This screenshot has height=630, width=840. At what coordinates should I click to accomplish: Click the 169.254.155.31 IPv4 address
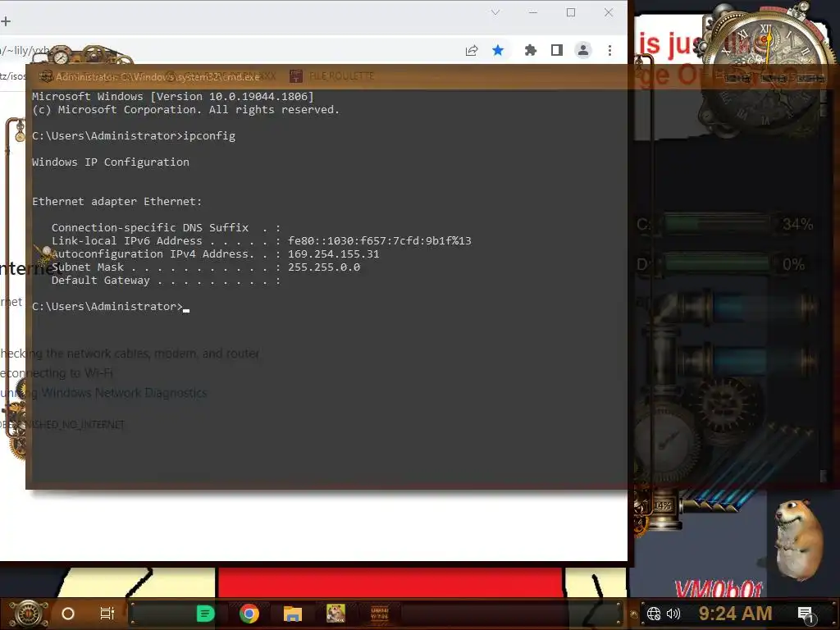tap(333, 254)
